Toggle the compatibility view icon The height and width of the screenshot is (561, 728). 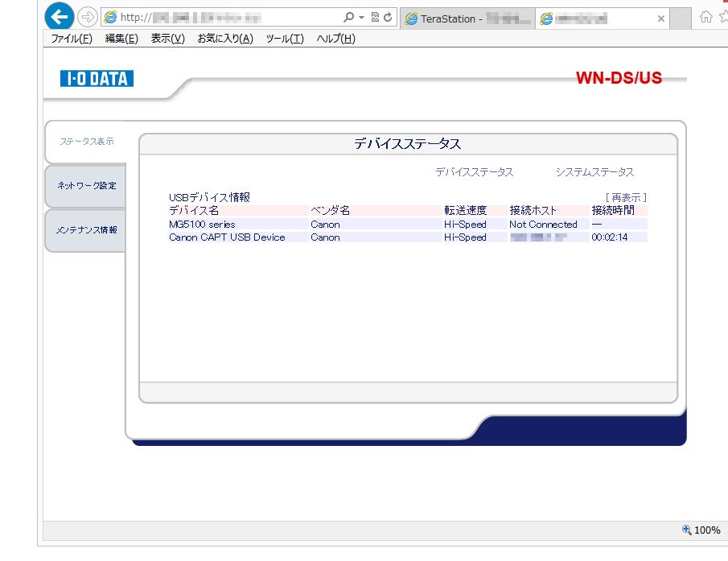pyautogui.click(x=375, y=18)
